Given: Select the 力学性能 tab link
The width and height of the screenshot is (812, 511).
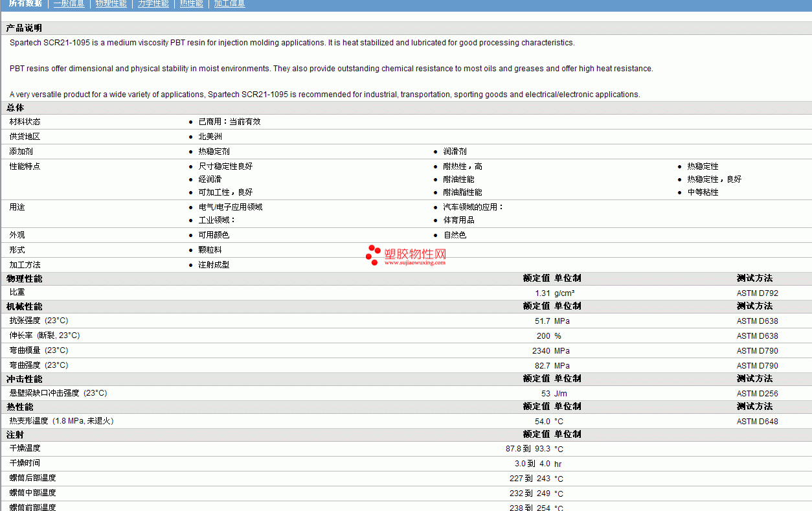Looking at the screenshot, I should 153,3.
